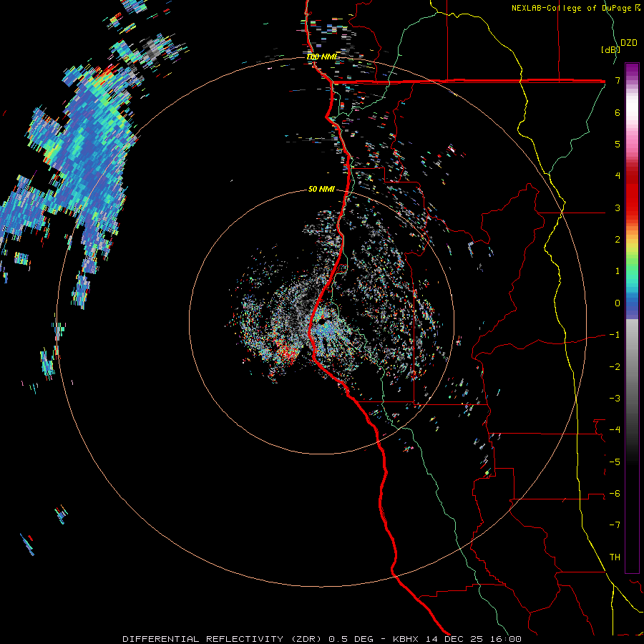Select the 7 value on the dB scale
Image resolution: width=644 pixels, height=644 pixels.
tap(618, 80)
